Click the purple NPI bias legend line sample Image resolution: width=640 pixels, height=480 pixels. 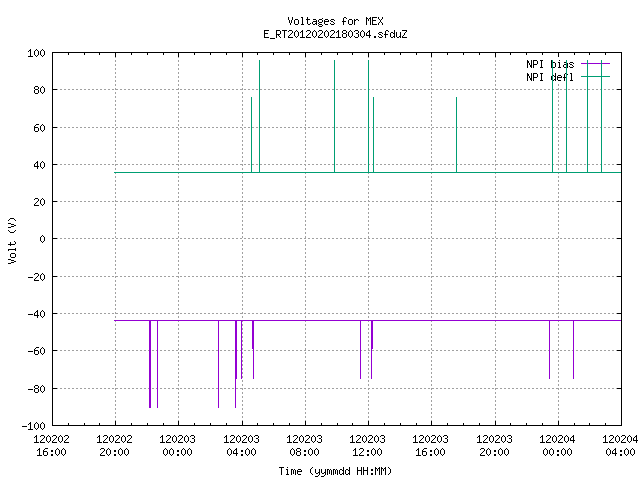(595, 64)
